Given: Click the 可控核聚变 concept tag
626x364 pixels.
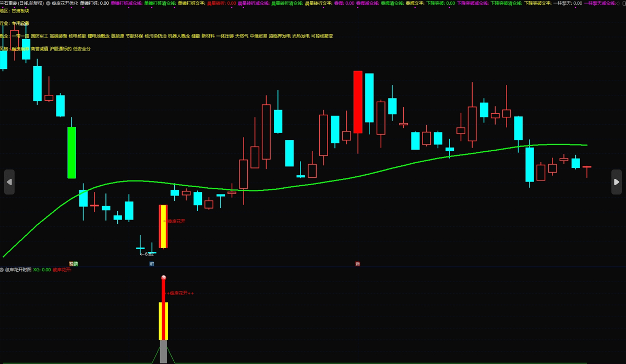Looking at the screenshot, I should click(x=322, y=36).
